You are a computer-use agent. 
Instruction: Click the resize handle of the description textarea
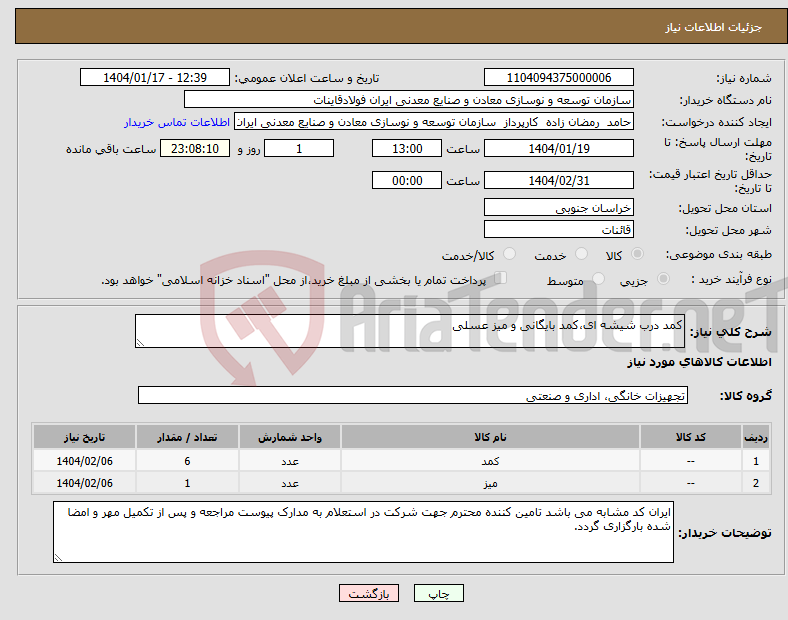point(140,343)
